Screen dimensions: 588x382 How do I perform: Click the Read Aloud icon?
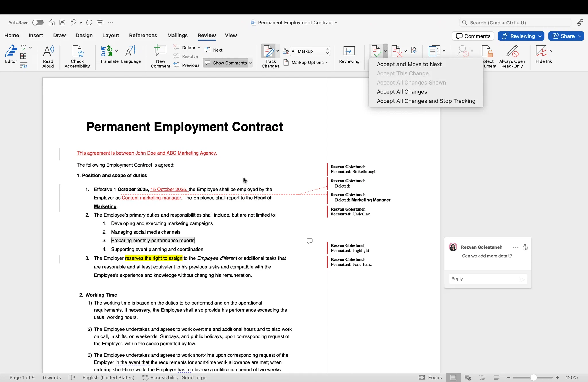pos(48,52)
